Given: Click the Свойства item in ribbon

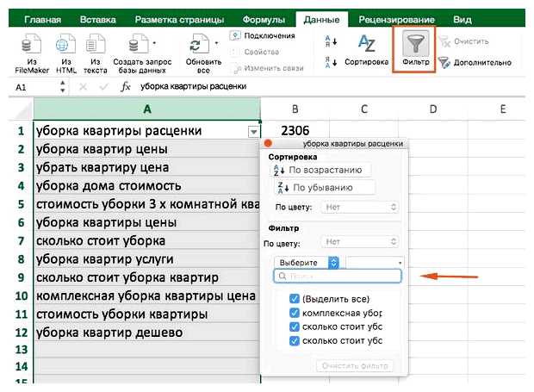Looking at the screenshot, I should click(x=256, y=52).
